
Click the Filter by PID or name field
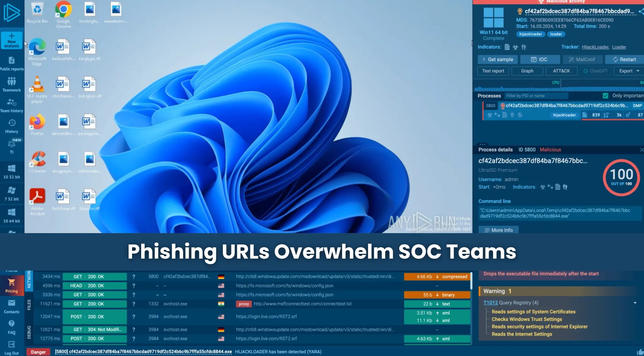coord(536,96)
